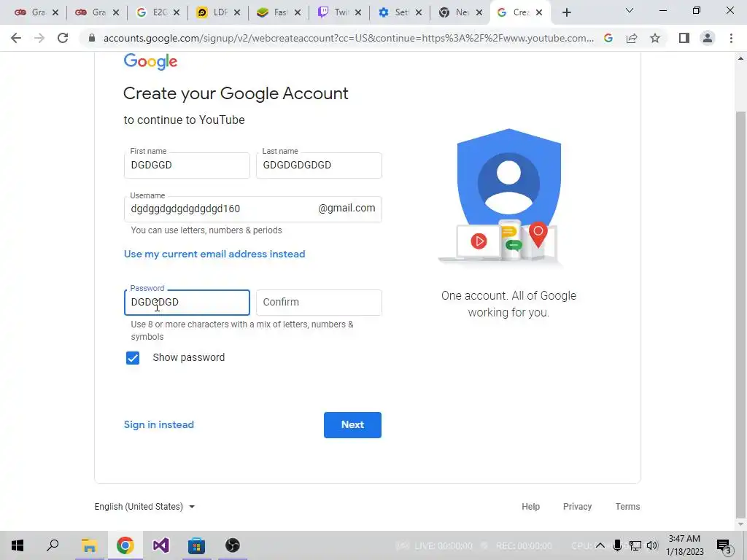The height and width of the screenshot is (560, 747).
Task: Close the Twitch tab
Action: [358, 13]
